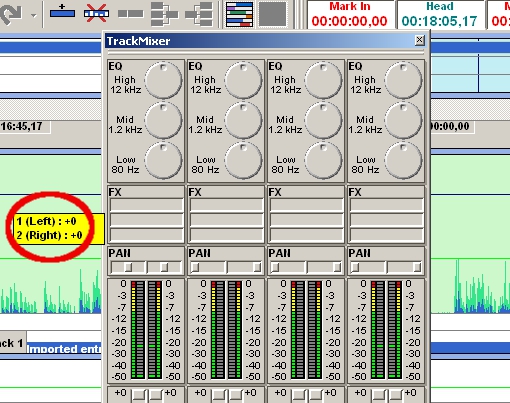Open the bottom FX slot in first channel
Screen dimensions: 510x403
[x=146, y=235]
